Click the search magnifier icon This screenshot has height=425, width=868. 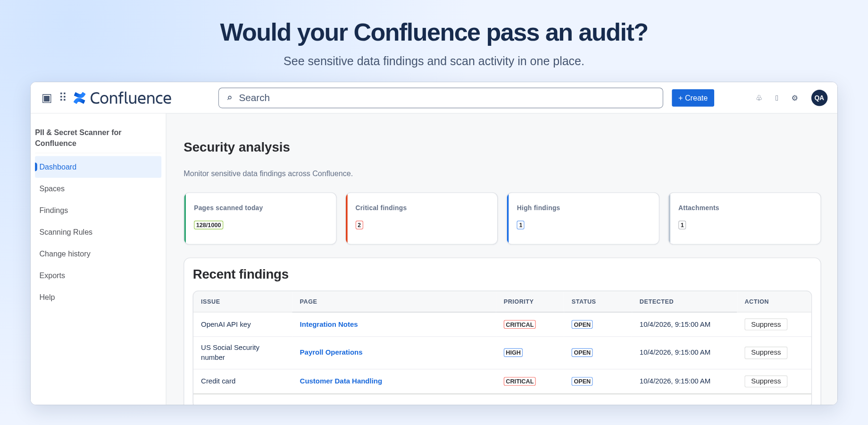230,98
